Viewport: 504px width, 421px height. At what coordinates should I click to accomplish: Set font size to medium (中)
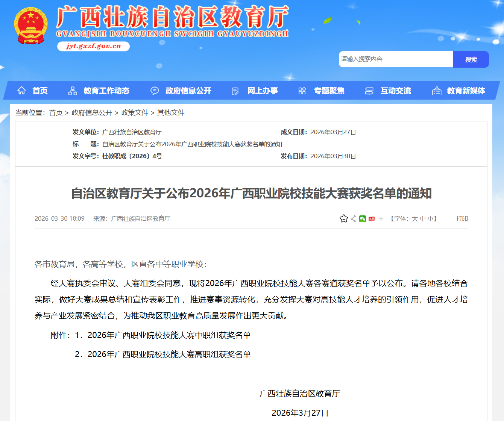tap(423, 219)
